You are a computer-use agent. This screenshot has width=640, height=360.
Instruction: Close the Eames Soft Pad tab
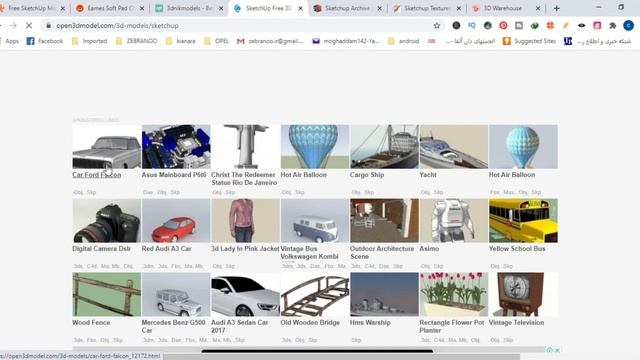pos(142,8)
